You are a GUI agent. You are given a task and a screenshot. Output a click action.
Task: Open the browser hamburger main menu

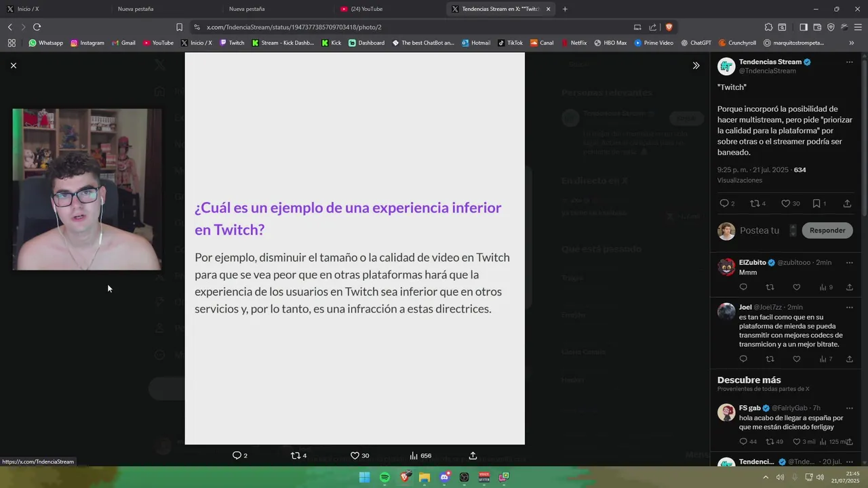[x=858, y=27]
